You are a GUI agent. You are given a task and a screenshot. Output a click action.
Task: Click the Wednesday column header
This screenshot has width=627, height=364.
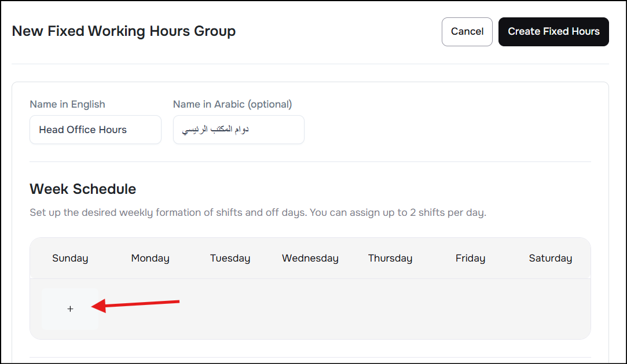click(310, 258)
